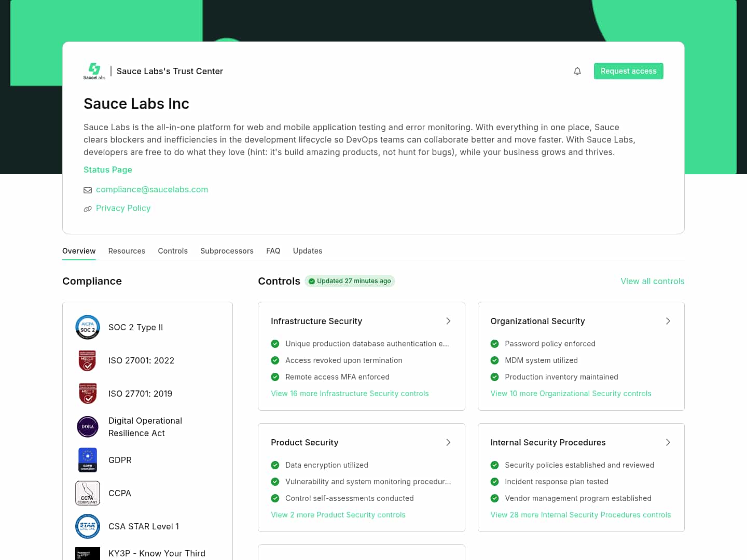The image size is (747, 560).
Task: Click the Sauce Labs's Trust Center title
Action: tap(170, 71)
